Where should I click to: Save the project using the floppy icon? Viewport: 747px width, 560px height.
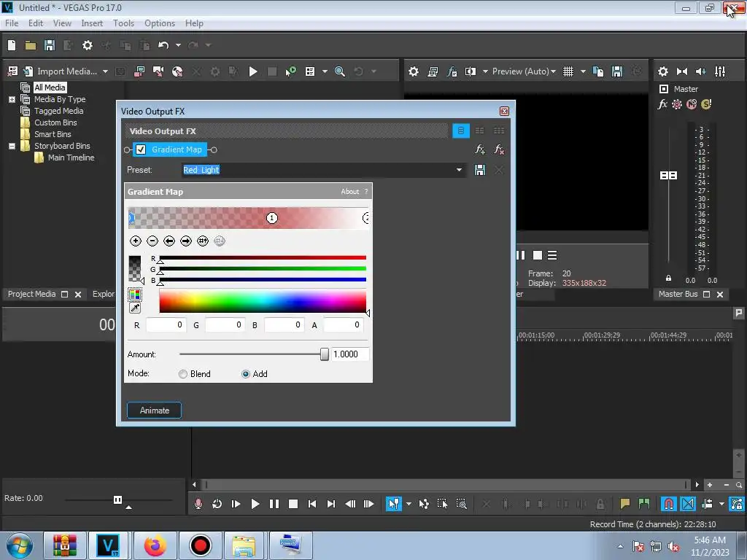point(50,45)
